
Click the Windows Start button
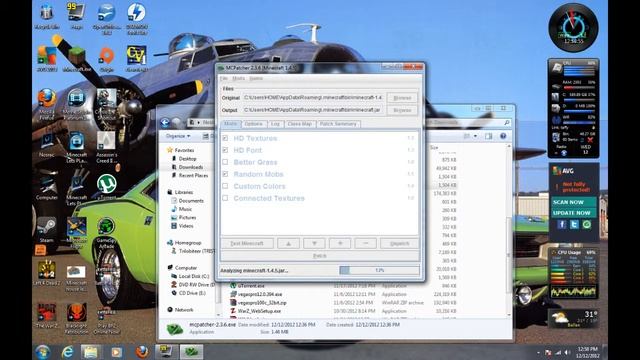point(43,351)
